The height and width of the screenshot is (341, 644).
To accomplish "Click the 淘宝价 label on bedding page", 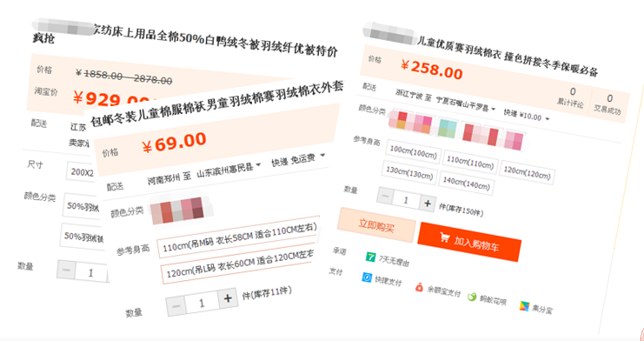I will tap(45, 91).
